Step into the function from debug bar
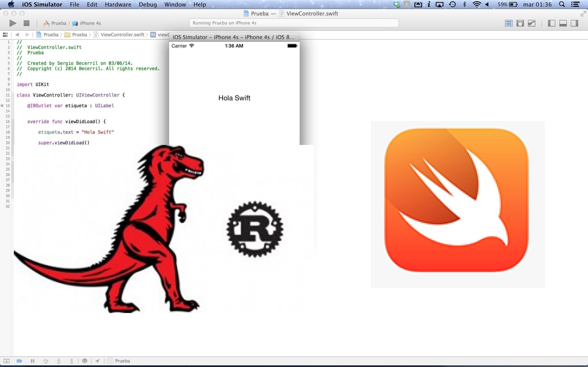 tap(59, 361)
